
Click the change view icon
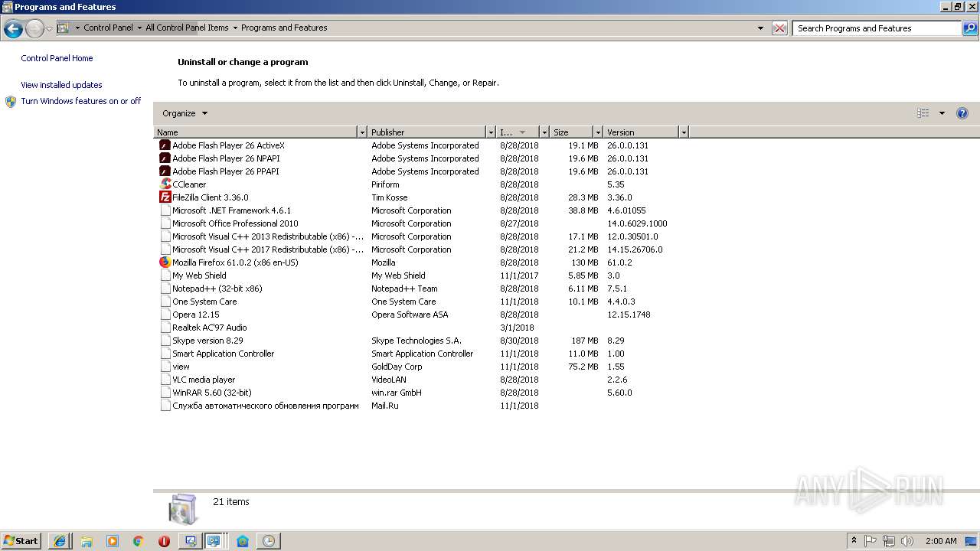click(923, 113)
